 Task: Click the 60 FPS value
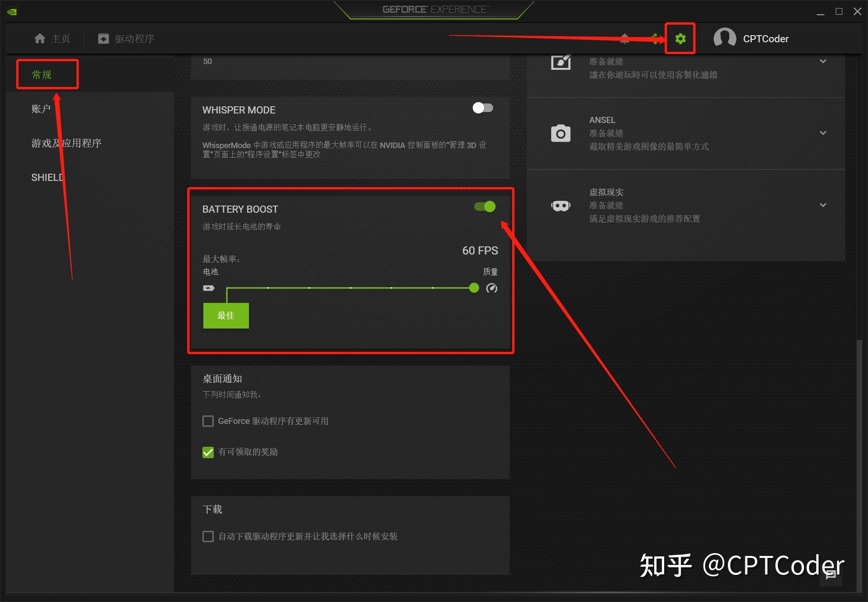(x=480, y=251)
